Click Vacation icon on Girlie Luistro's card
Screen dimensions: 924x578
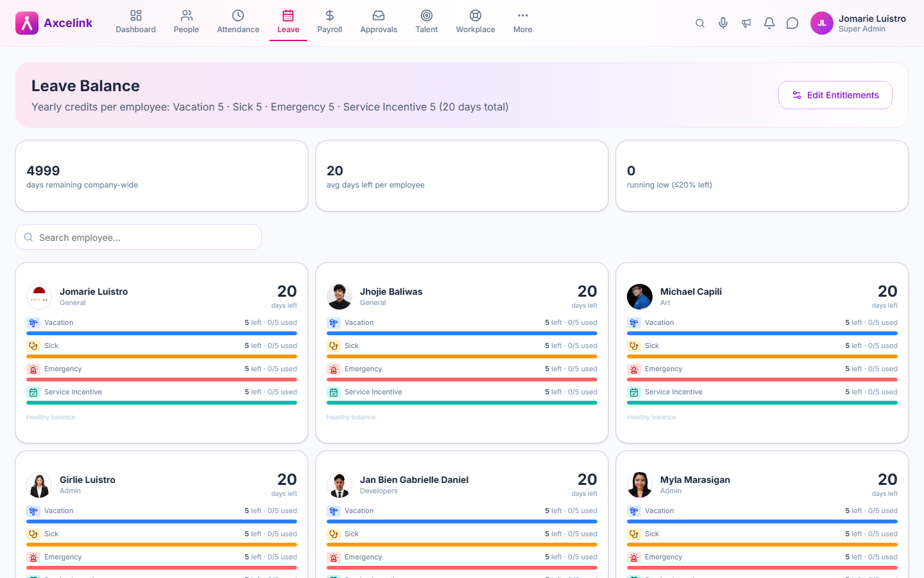(x=33, y=511)
